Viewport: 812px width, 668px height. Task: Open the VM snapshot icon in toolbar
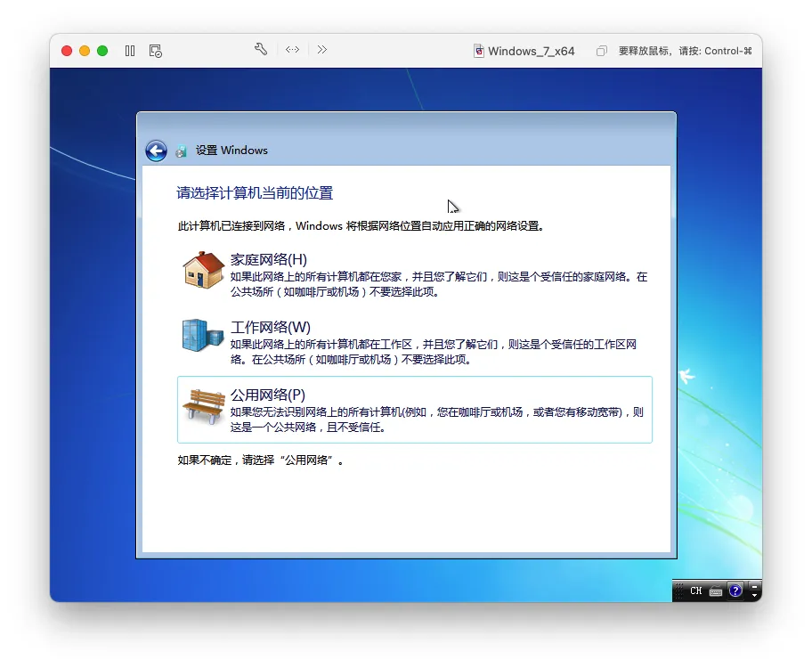click(x=155, y=51)
